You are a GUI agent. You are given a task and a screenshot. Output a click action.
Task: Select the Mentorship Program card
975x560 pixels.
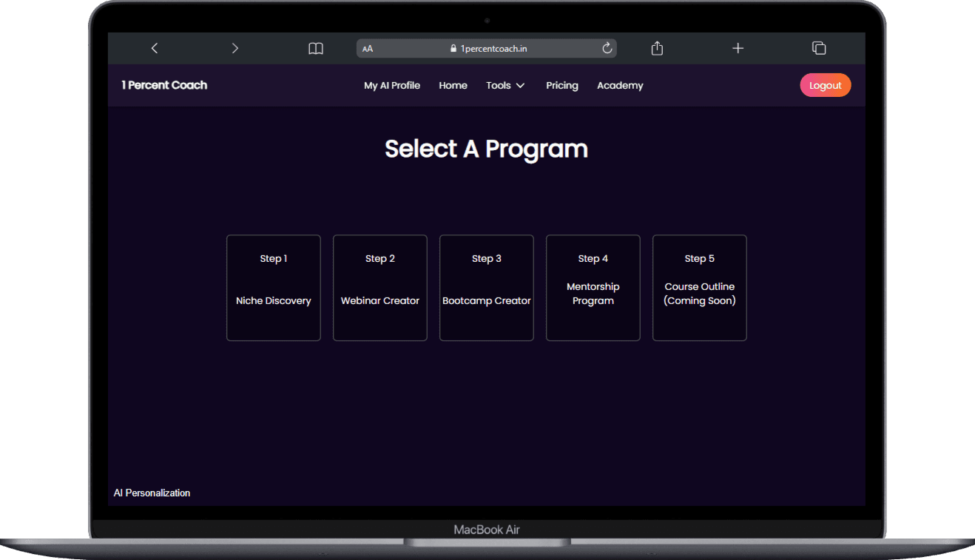(593, 288)
